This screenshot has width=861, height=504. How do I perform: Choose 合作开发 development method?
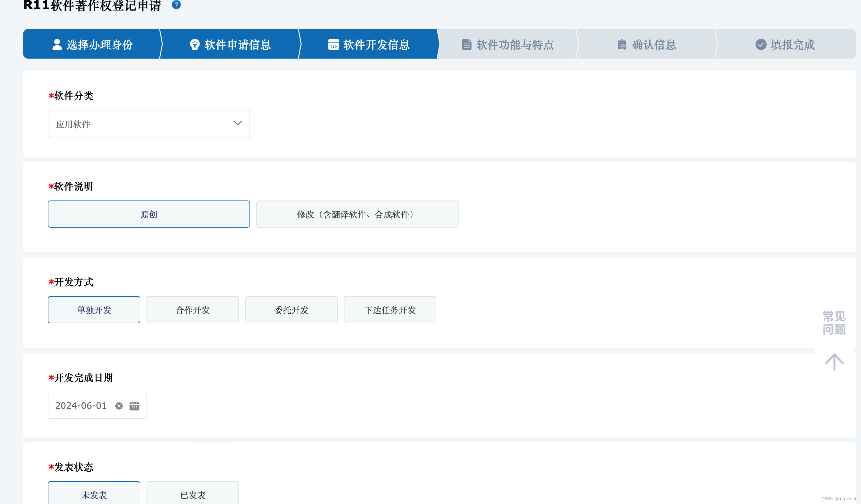pyautogui.click(x=192, y=310)
